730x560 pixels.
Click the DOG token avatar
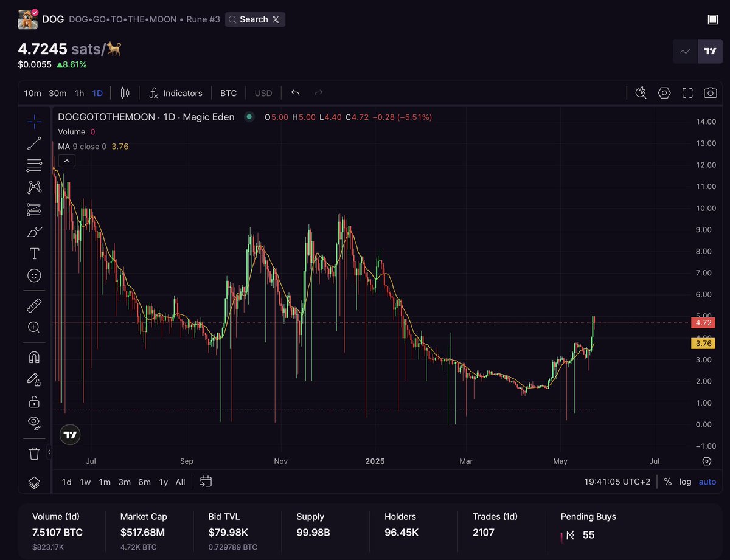click(27, 19)
